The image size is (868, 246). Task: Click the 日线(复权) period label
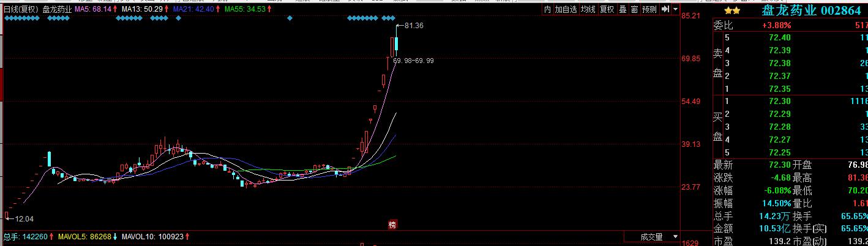pyautogui.click(x=21, y=9)
